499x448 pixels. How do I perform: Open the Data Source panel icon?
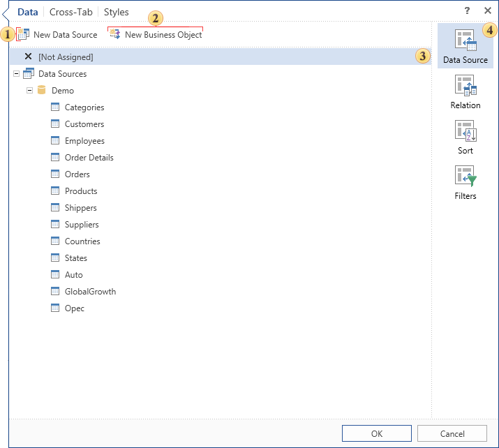tap(466, 41)
